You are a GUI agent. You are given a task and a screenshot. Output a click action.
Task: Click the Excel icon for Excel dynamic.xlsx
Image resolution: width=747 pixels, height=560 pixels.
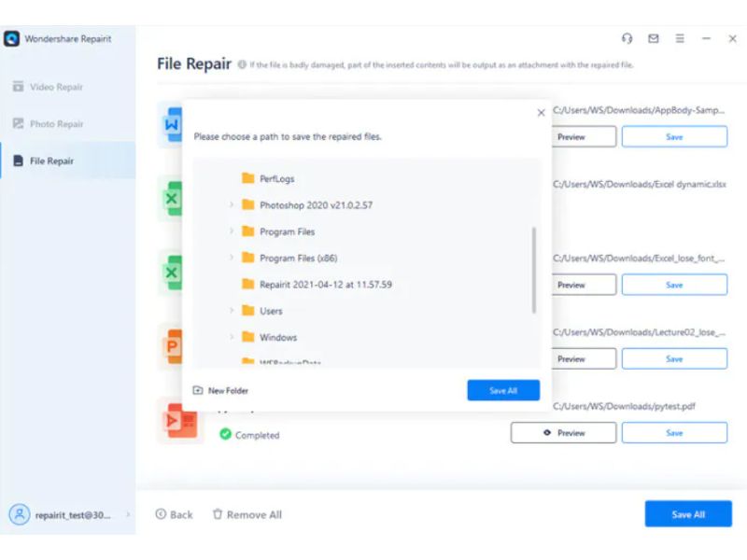point(171,199)
